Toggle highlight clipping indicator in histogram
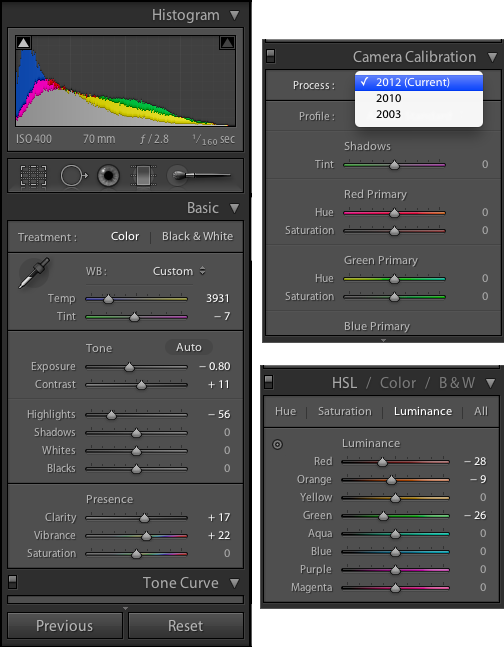 pos(227,42)
